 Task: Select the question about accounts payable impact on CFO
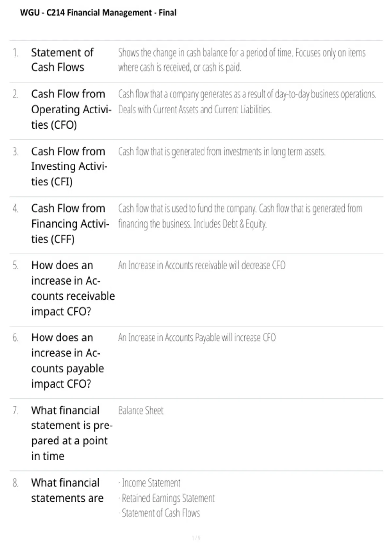68,360
